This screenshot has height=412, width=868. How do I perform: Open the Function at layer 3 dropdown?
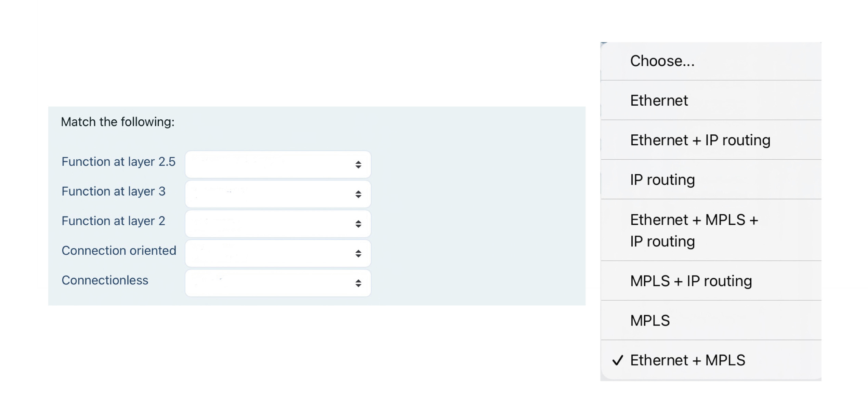[x=278, y=194]
